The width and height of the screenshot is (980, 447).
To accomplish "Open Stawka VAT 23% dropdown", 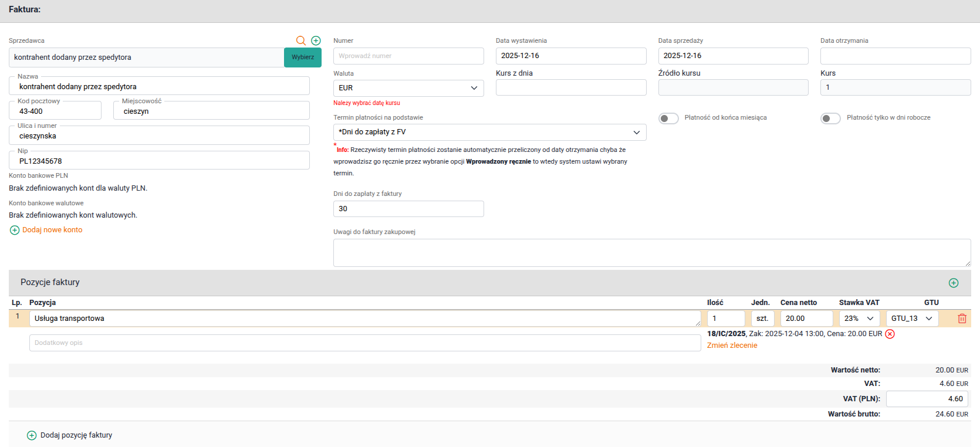I will [859, 319].
